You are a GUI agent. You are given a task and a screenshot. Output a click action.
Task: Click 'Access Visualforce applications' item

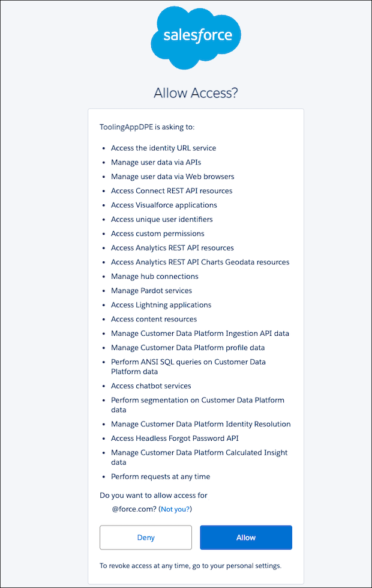[164, 205]
